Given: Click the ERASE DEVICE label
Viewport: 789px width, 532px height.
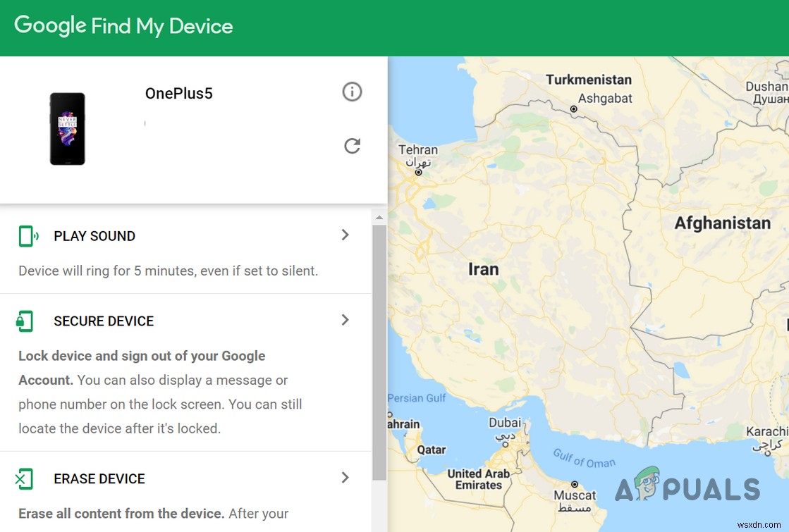Looking at the screenshot, I should [99, 478].
